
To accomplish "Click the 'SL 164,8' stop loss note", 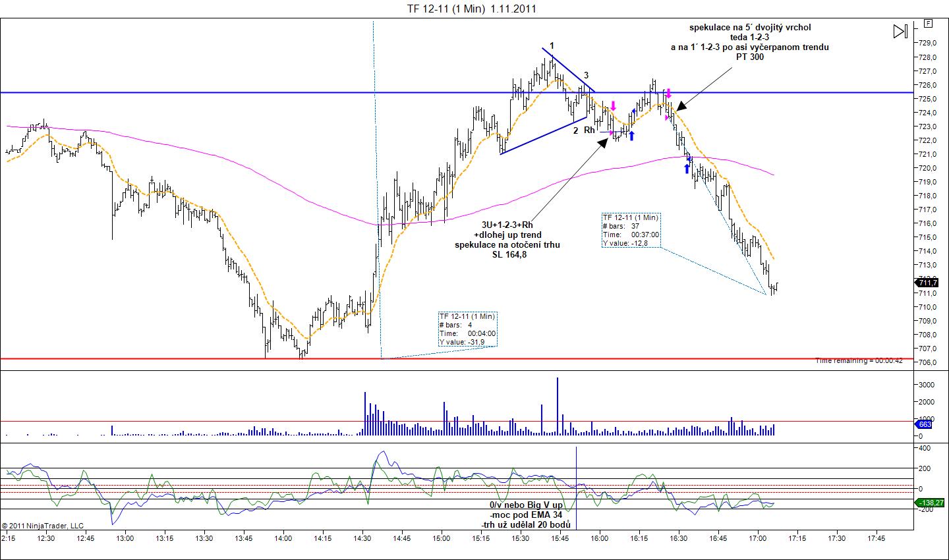I will (508, 255).
